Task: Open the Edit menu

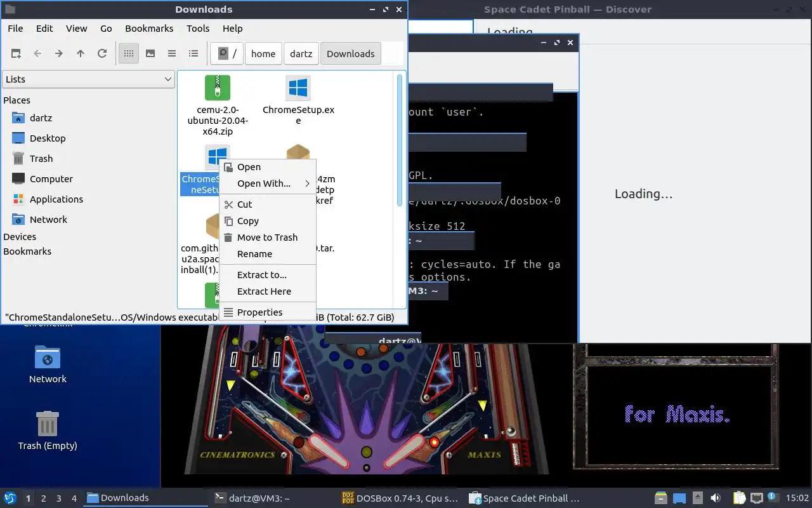Action: click(x=44, y=29)
